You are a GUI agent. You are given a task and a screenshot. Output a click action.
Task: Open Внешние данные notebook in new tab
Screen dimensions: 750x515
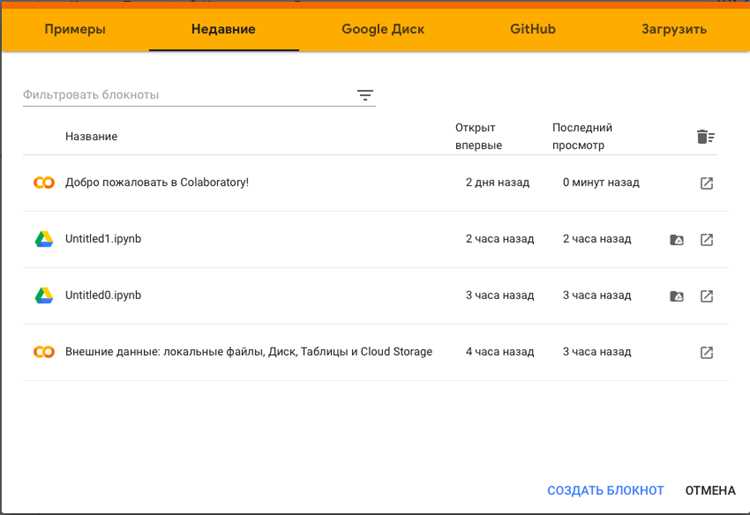point(706,352)
